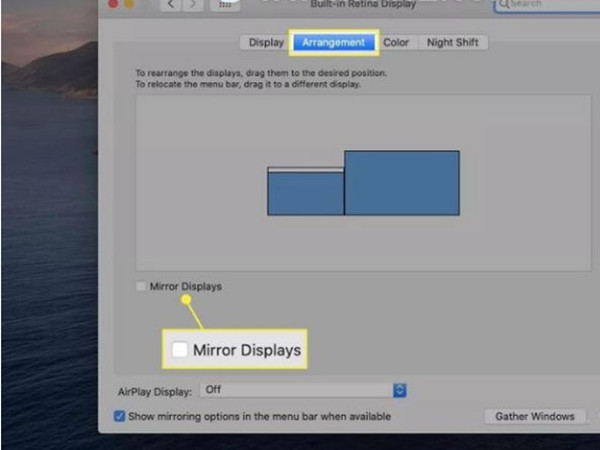Click the red close window button

[x=112, y=4]
